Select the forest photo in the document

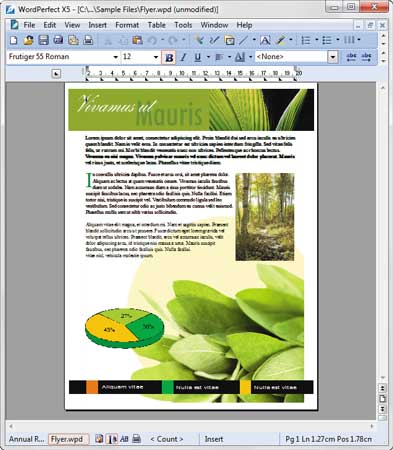click(265, 217)
